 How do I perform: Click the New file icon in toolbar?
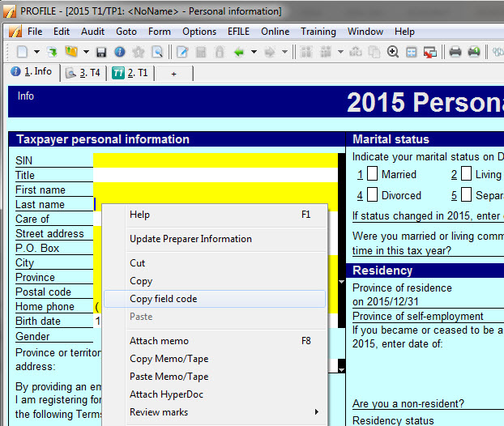click(22, 51)
